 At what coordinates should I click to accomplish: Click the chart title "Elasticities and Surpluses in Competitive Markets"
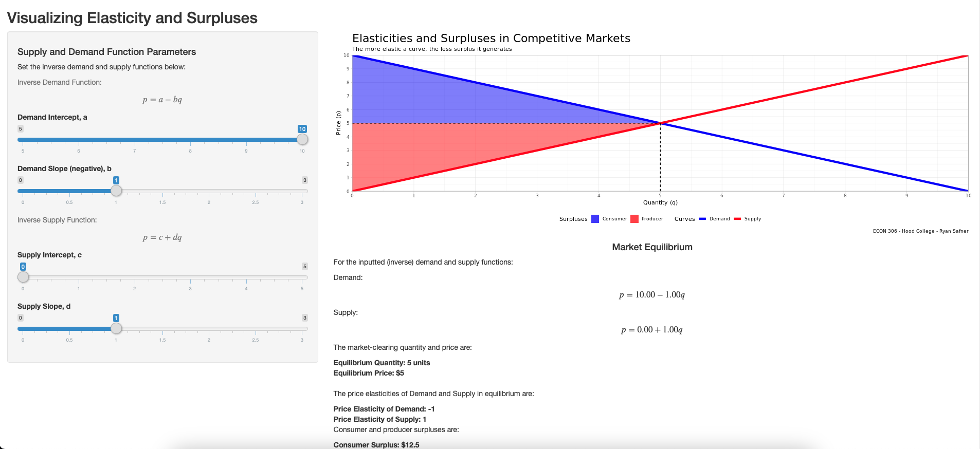coord(491,38)
